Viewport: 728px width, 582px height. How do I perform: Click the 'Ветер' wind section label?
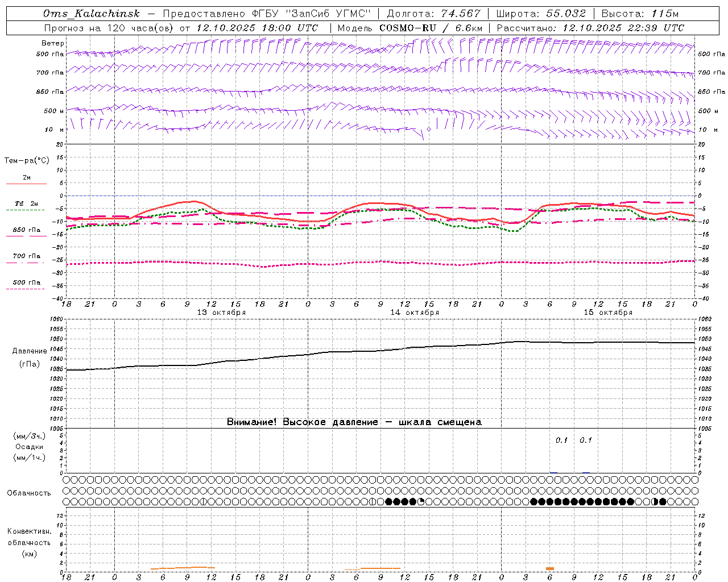pyautogui.click(x=53, y=43)
